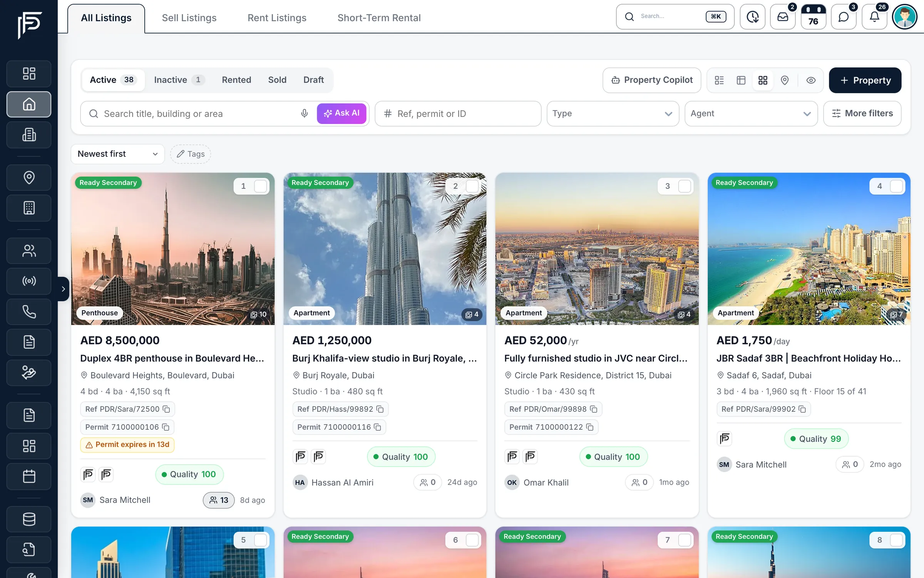
Task: Open the phone calls icon in sidebar
Action: tap(29, 311)
